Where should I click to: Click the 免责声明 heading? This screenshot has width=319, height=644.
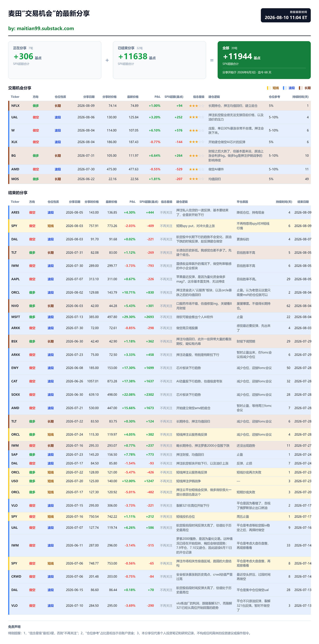[14, 627]
